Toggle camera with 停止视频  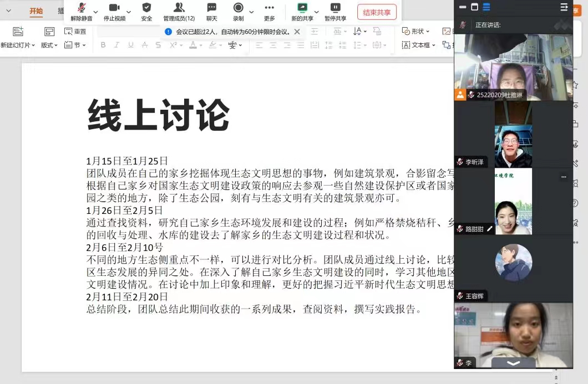tap(114, 8)
